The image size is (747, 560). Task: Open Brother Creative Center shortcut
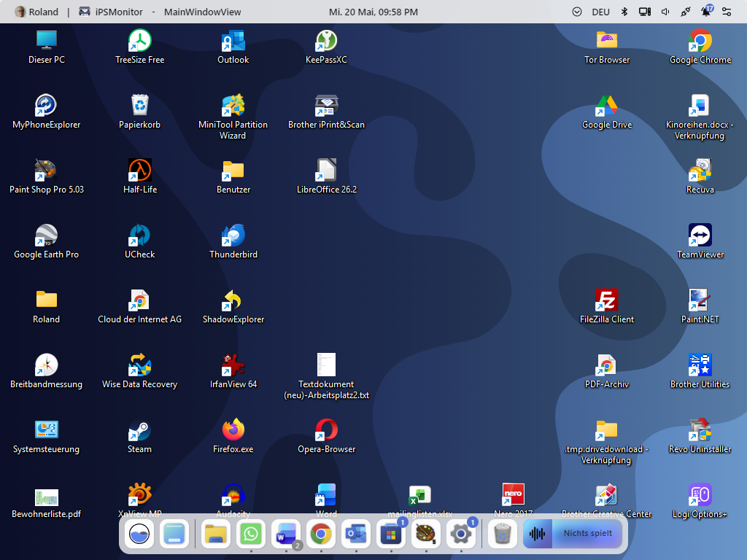tap(606, 500)
